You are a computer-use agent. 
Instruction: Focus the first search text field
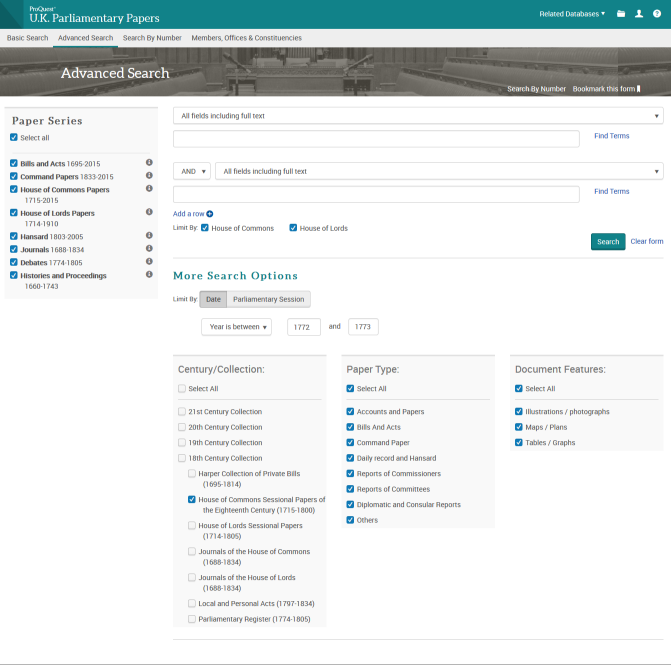point(376,139)
